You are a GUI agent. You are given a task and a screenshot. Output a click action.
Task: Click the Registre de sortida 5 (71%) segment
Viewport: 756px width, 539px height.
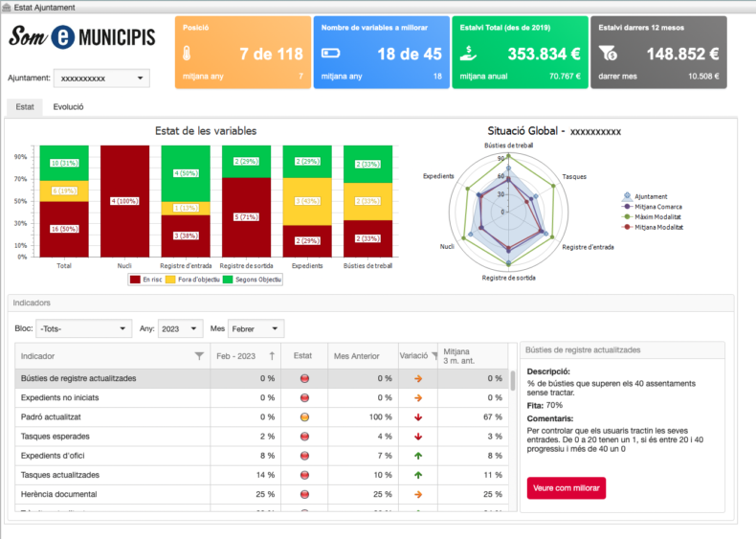(x=246, y=217)
